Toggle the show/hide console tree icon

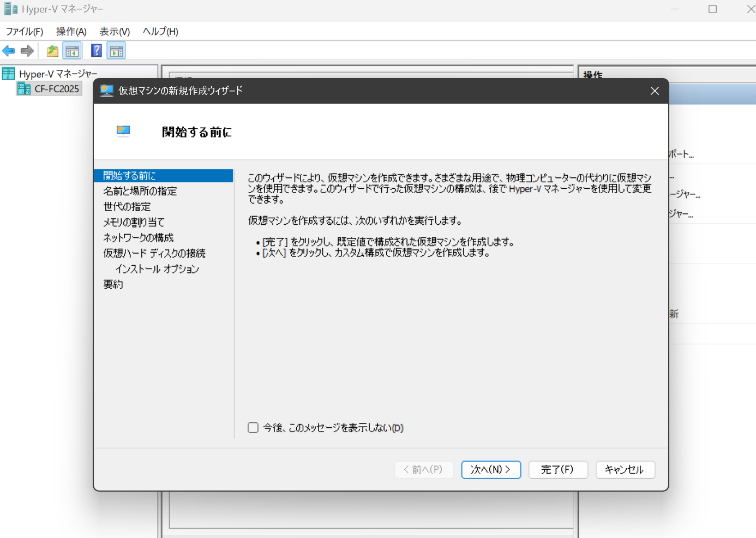72,51
